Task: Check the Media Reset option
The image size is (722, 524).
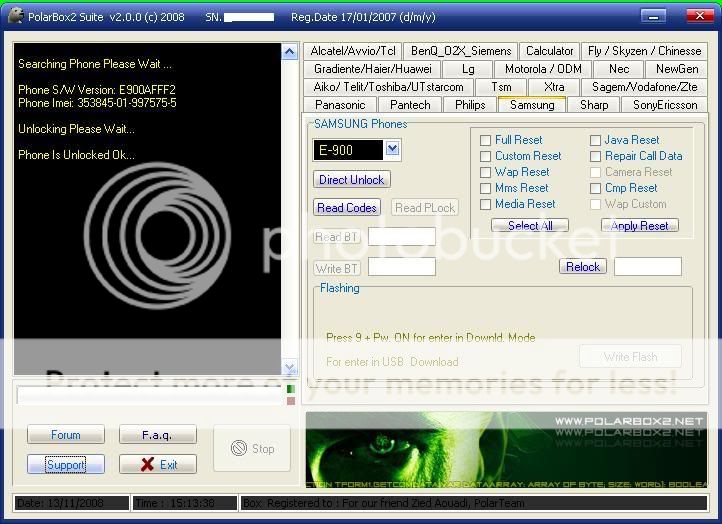Action: tap(485, 204)
